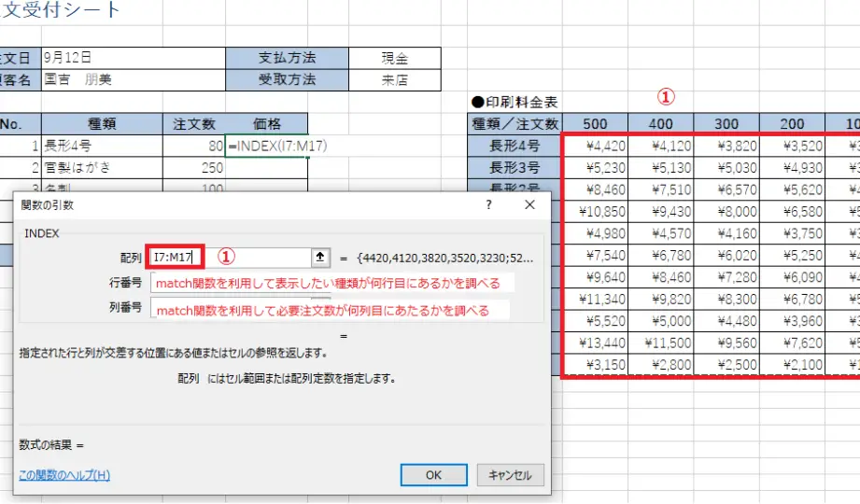
Task: Select the 来店 pickup method cell
Action: (x=394, y=80)
